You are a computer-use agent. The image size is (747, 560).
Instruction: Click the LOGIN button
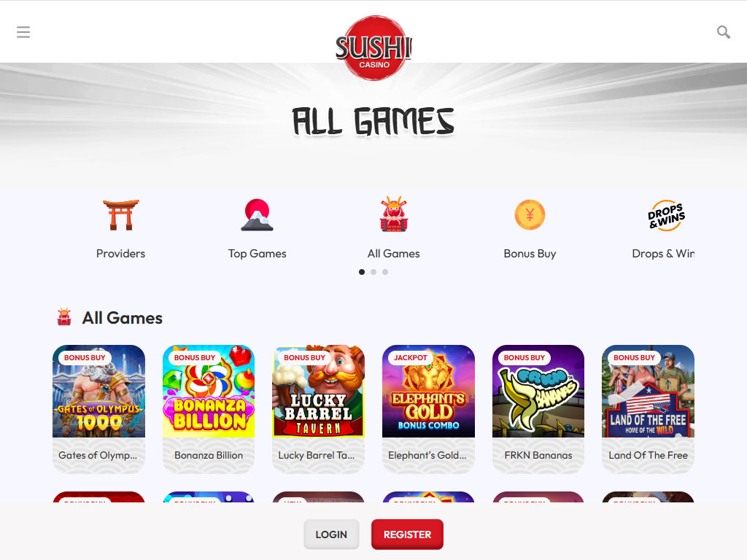[x=331, y=534]
